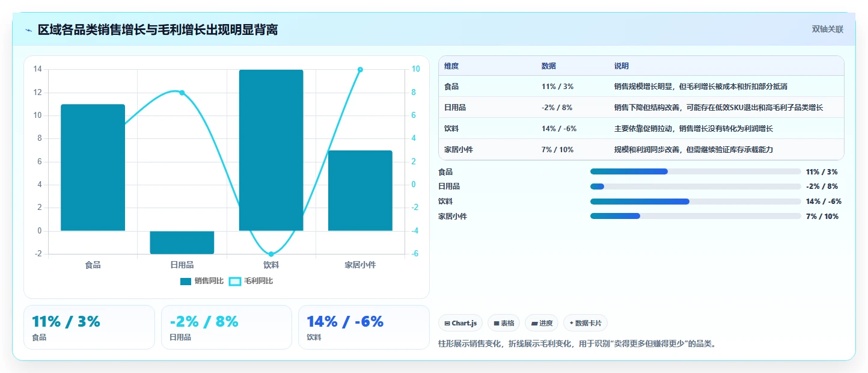Toggle the 毛利同比 legend swatch
This screenshot has height=373, width=868.
point(235,281)
